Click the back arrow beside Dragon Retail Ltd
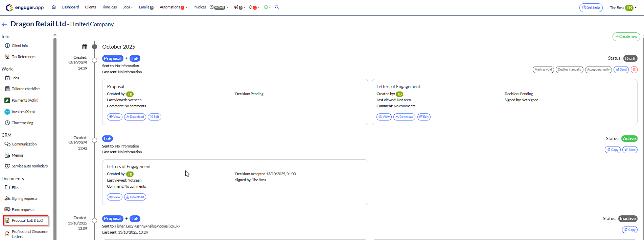Viewport: 644px width, 240px height. click(4, 24)
